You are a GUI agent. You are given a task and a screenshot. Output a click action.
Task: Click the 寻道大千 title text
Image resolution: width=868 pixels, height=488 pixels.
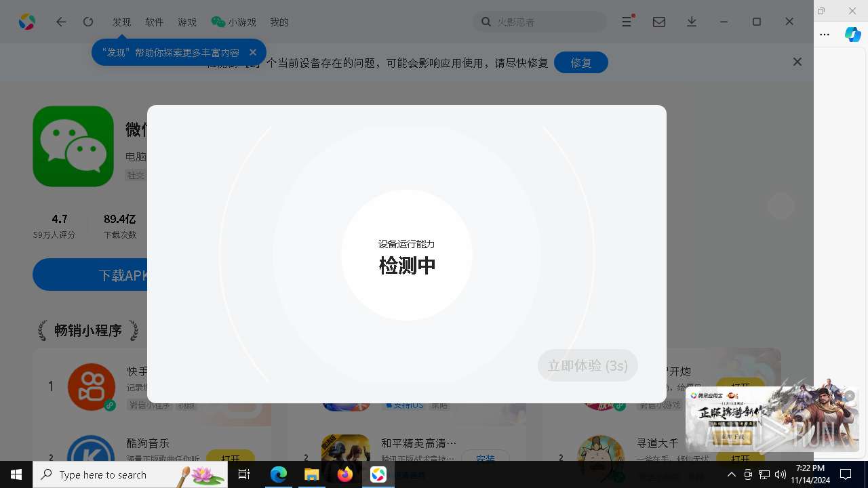click(657, 443)
